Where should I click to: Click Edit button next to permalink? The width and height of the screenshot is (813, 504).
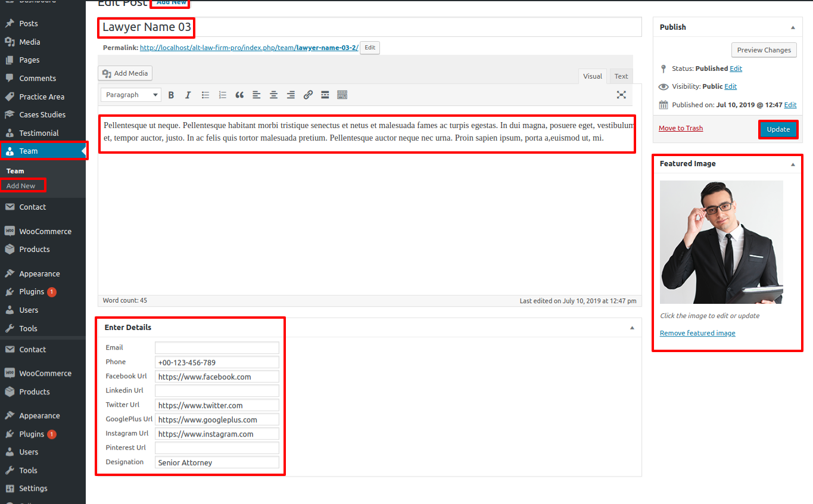point(370,48)
